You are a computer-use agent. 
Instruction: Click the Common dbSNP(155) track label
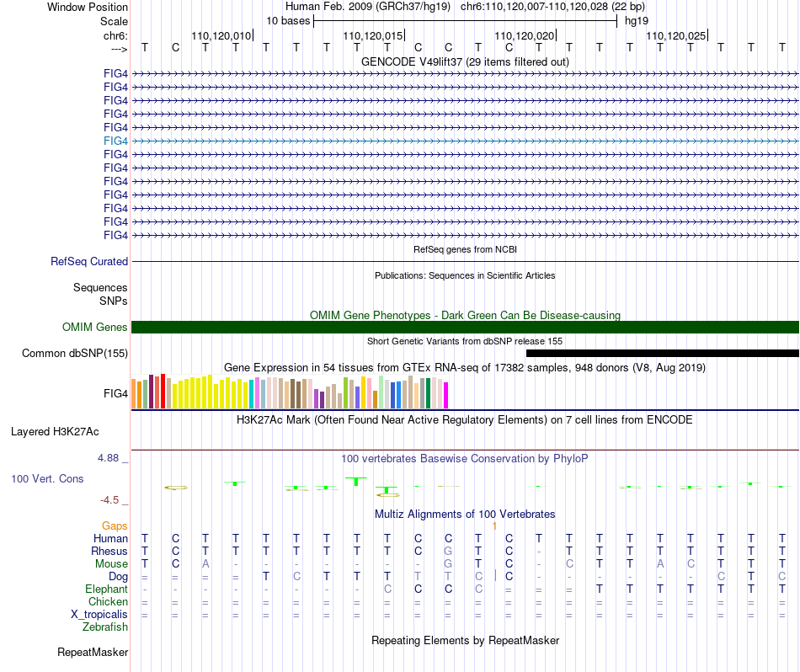(75, 353)
